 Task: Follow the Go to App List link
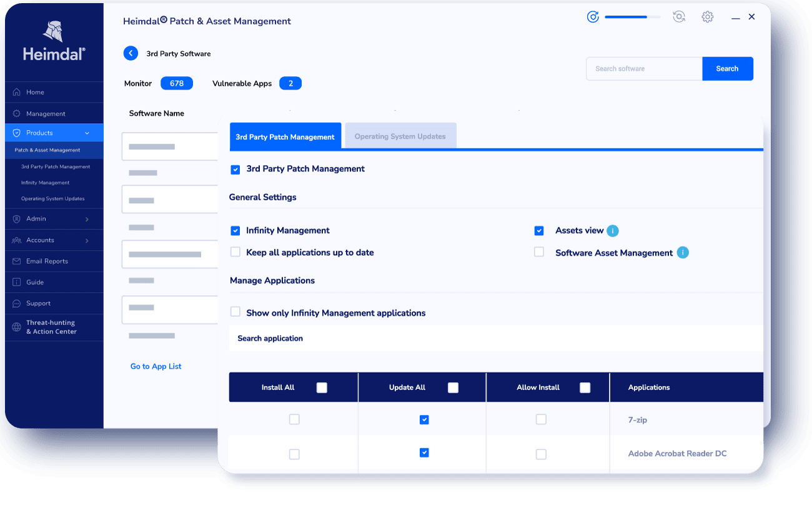(156, 366)
